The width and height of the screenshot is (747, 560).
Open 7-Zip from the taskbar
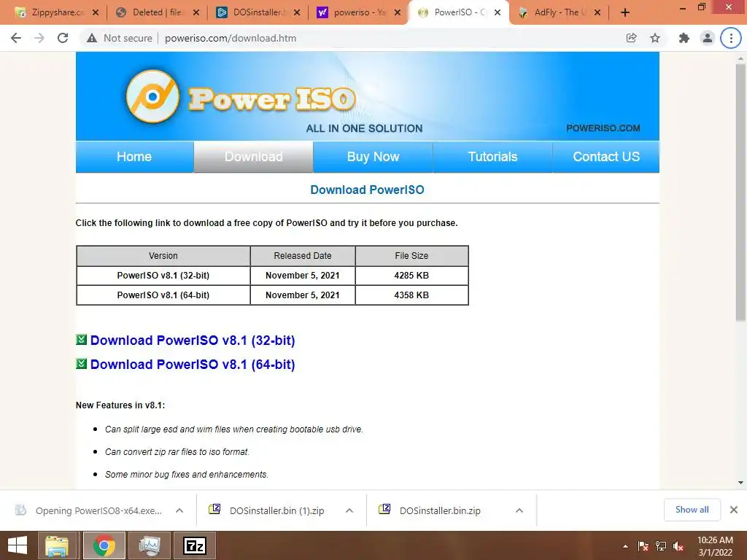[194, 545]
